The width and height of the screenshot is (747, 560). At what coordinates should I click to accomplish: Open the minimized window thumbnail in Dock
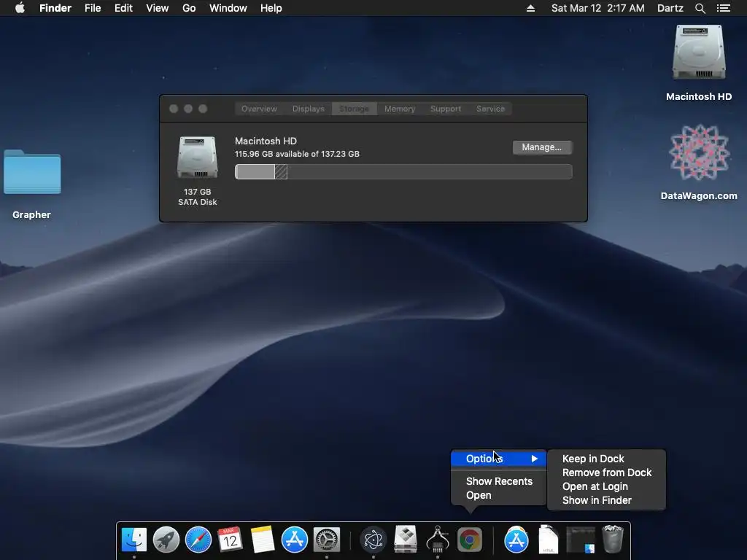(x=580, y=540)
